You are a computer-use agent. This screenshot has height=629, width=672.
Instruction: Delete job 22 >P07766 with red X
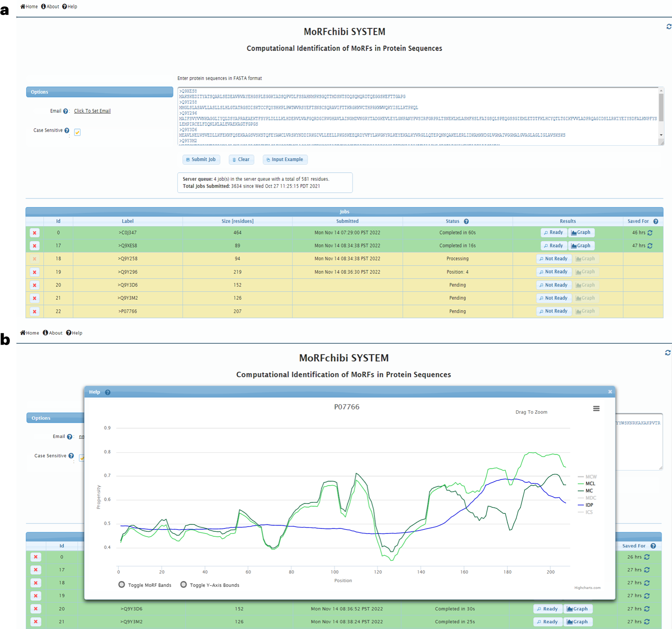click(34, 311)
